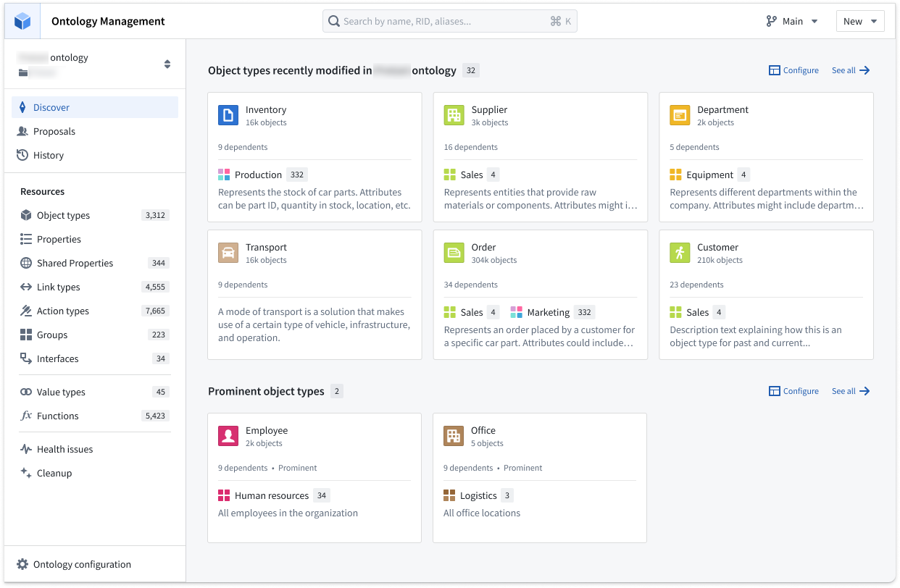Click the search by name input field
The height and width of the screenshot is (588, 900).
tap(449, 21)
